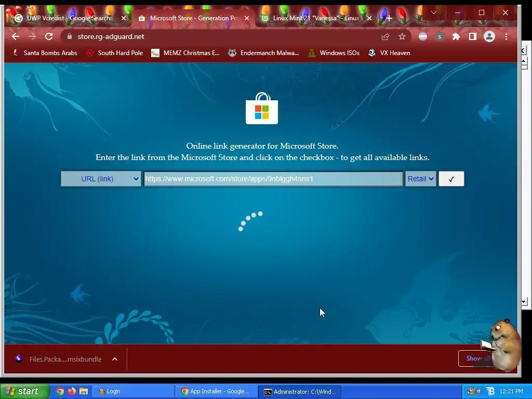Click the gray S extension icon
This screenshot has height=399, width=532.
coord(440,37)
